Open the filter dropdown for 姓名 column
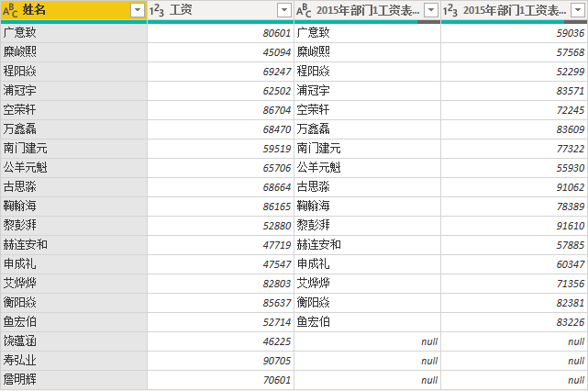This screenshot has width=588, height=391. pos(138,9)
